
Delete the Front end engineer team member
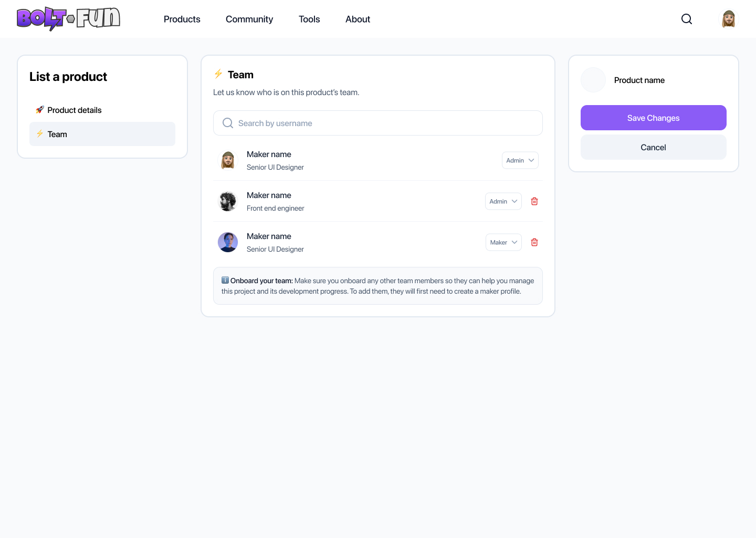534,201
